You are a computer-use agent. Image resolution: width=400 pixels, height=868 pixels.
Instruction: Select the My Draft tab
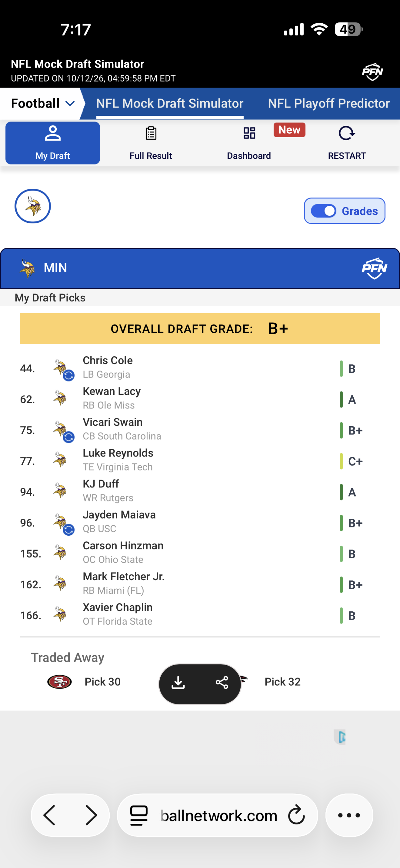click(x=53, y=143)
